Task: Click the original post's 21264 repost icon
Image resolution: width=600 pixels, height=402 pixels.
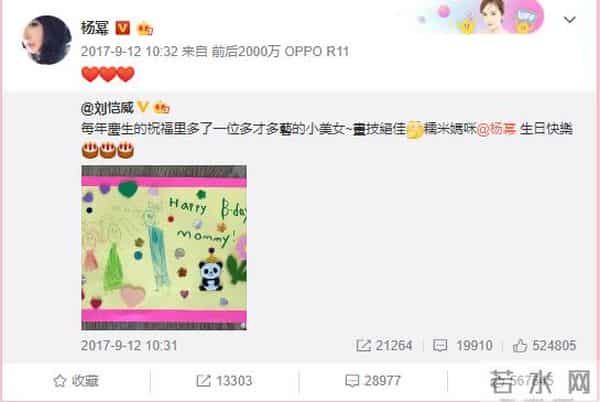Action: (363, 345)
